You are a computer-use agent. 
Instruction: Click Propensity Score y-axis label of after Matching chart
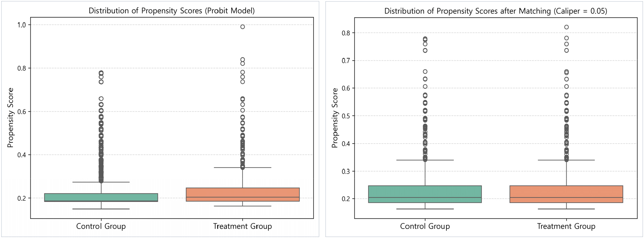(335, 118)
